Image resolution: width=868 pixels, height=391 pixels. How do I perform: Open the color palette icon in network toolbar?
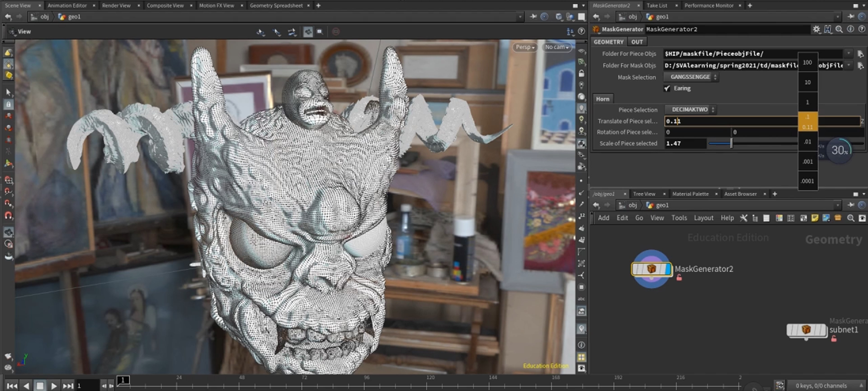pyautogui.click(x=779, y=218)
